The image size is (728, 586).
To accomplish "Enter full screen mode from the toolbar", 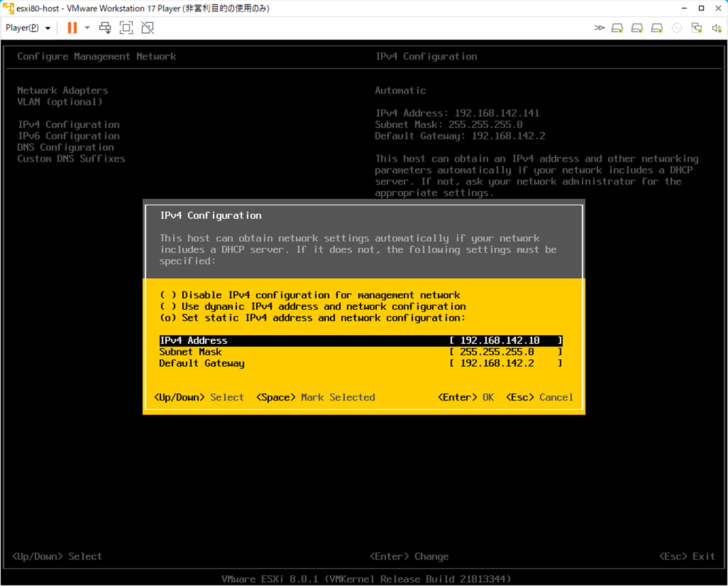I will click(126, 28).
